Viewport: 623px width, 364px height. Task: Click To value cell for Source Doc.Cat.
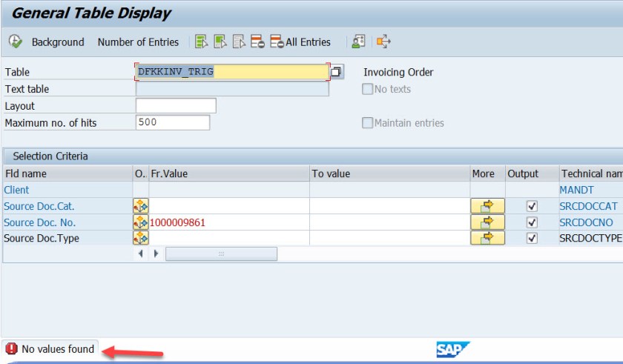[390, 206]
